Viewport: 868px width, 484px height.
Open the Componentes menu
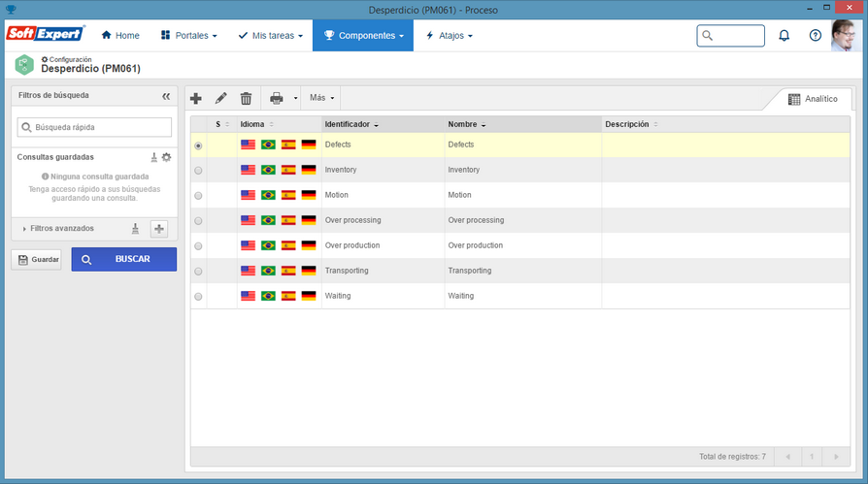[363, 35]
